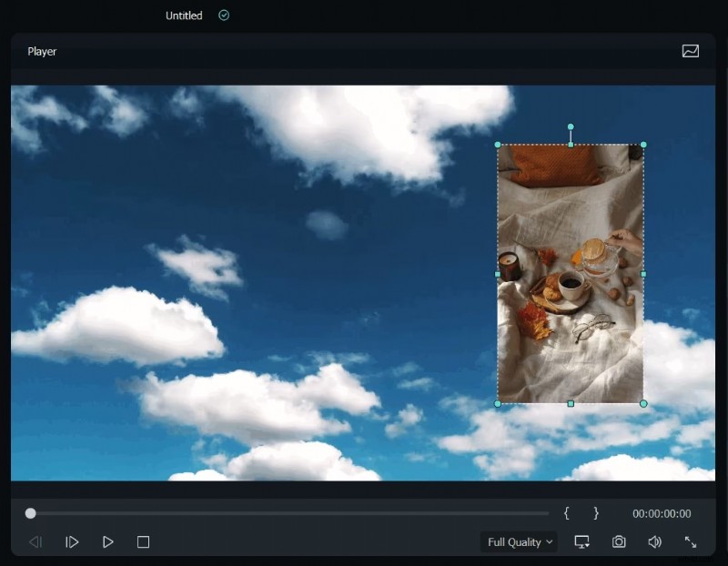
Task: Click the mark out brace icon
Action: [596, 514]
